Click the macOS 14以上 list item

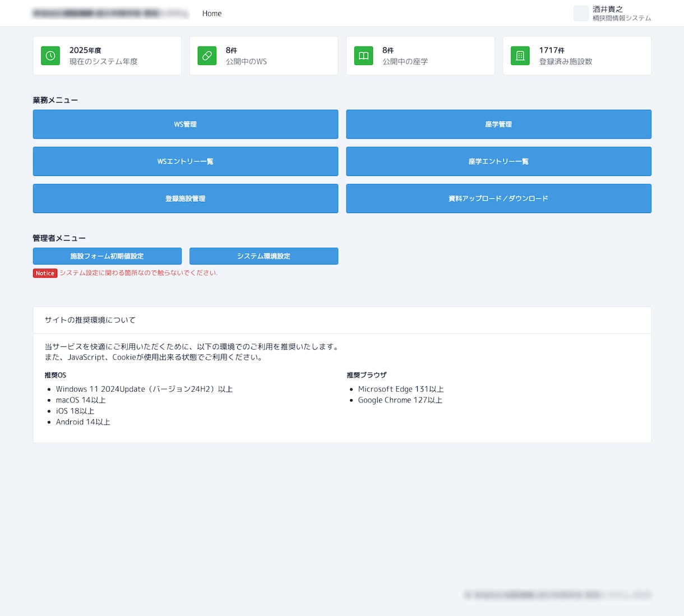click(81, 400)
